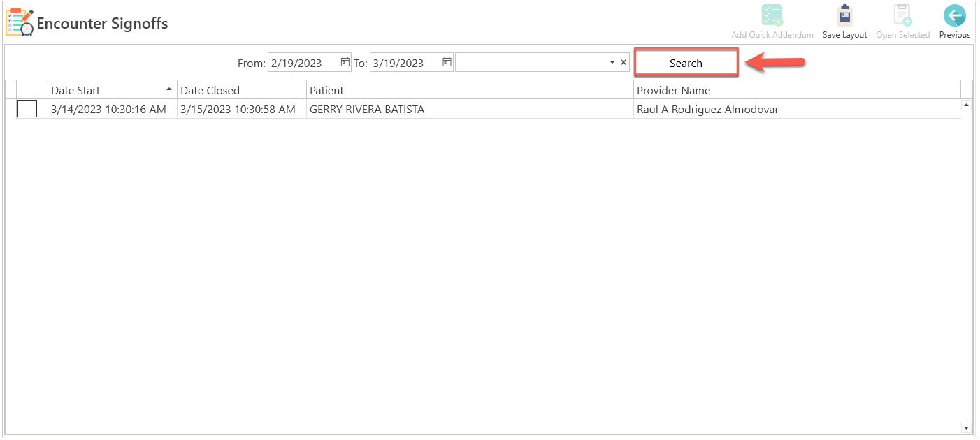Click the Search button

[686, 63]
